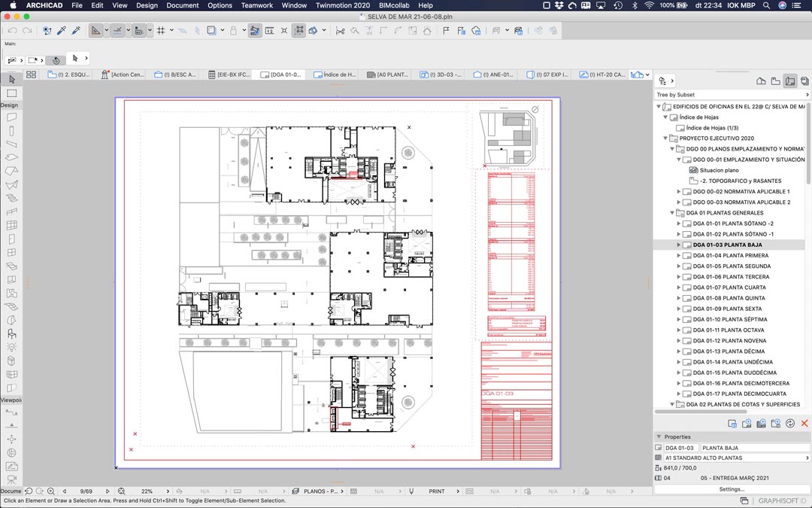Click the Inject Parameters syringe icon
This screenshot has height=508, width=812.
coord(76,31)
